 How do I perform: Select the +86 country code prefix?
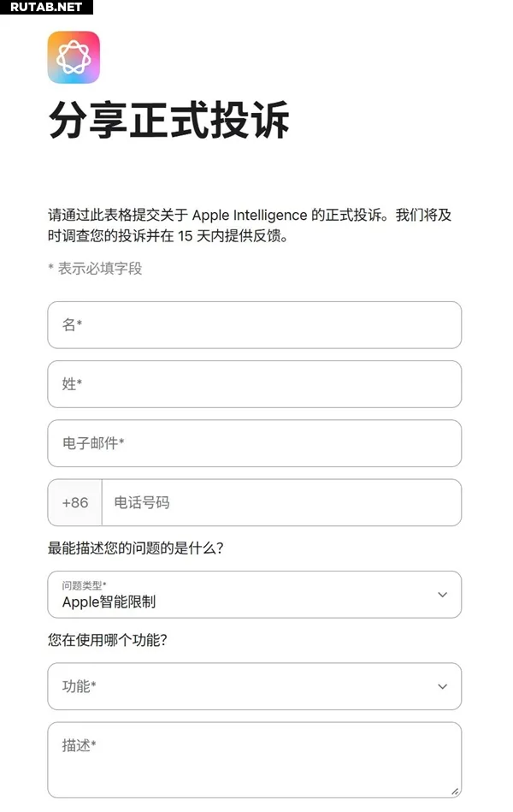coord(75,502)
